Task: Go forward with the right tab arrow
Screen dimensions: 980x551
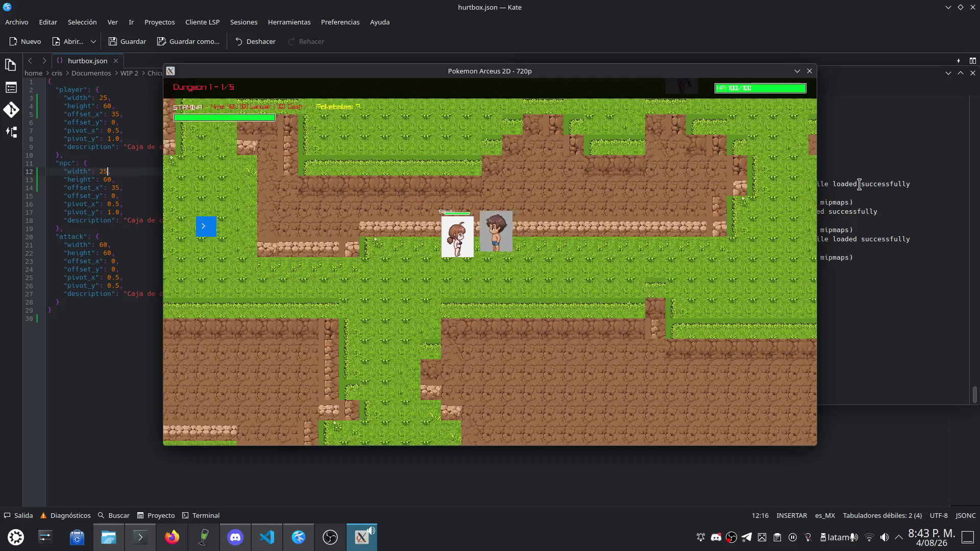Action: tap(44, 61)
